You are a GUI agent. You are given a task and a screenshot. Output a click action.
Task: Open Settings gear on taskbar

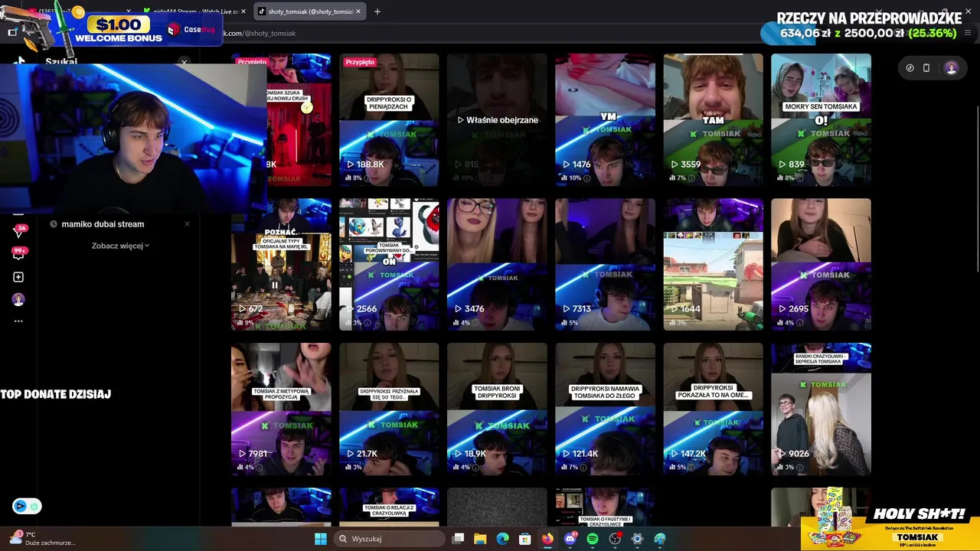coord(637,539)
